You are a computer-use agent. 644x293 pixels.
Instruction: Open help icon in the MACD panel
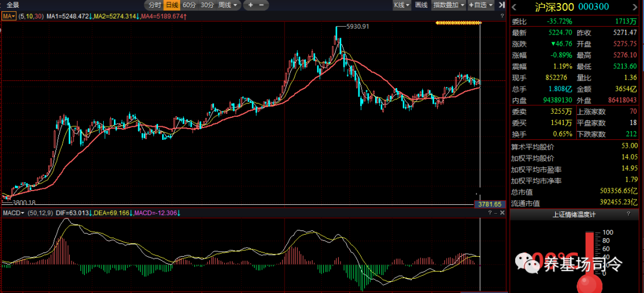click(x=489, y=213)
